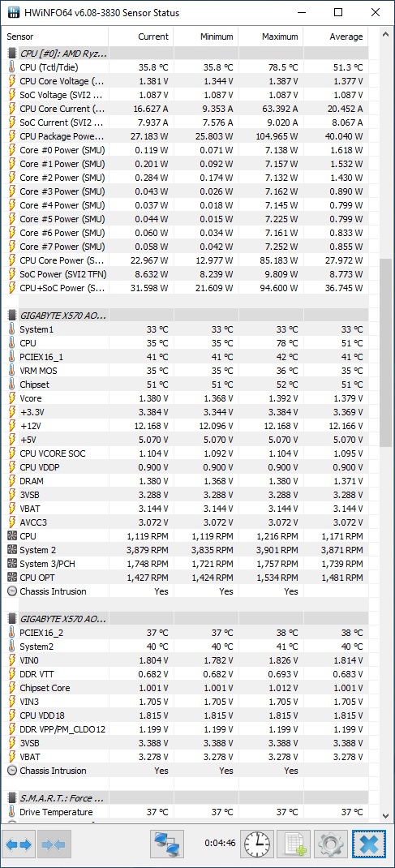Click the Current column header
The image size is (395, 868).
pos(141,37)
